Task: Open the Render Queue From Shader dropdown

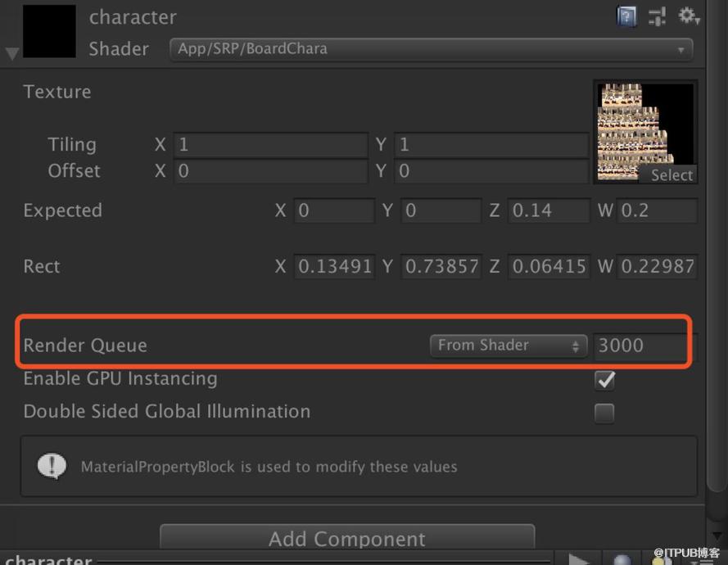Action: click(509, 346)
